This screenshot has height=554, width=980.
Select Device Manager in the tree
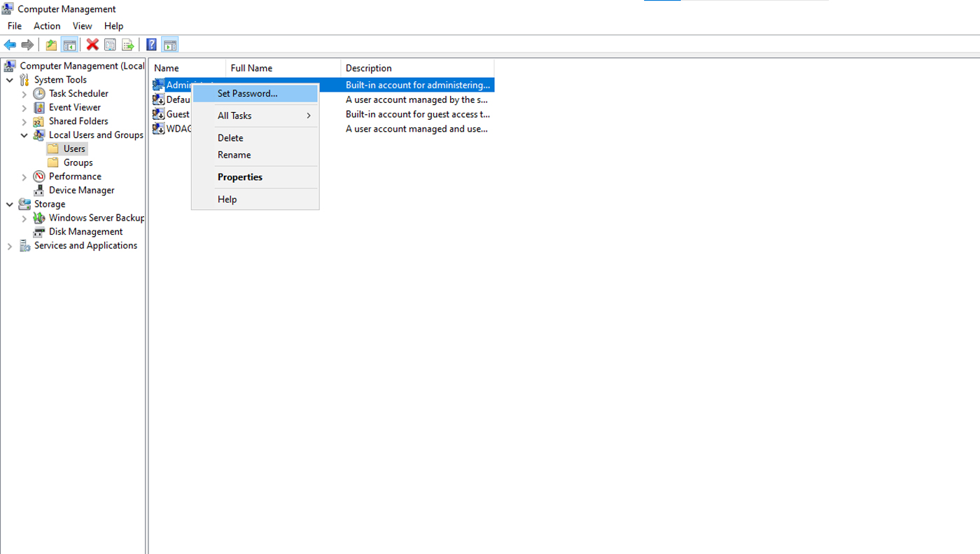point(81,190)
